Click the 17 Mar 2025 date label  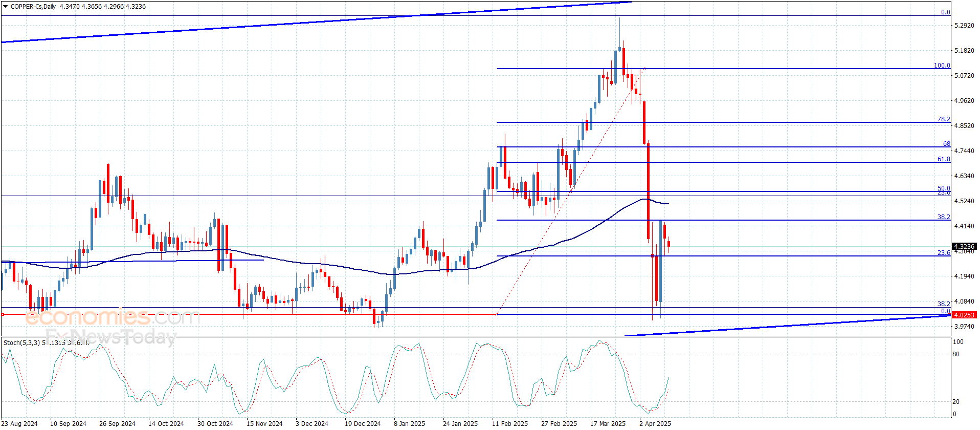point(608,424)
